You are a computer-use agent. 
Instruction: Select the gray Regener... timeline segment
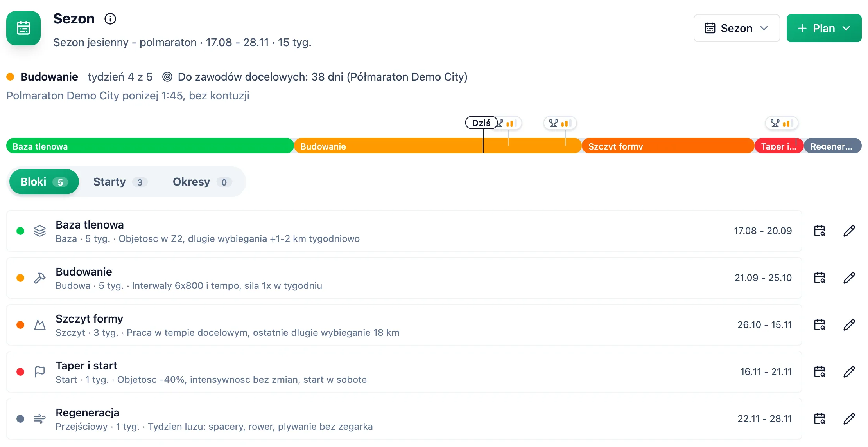click(x=833, y=146)
